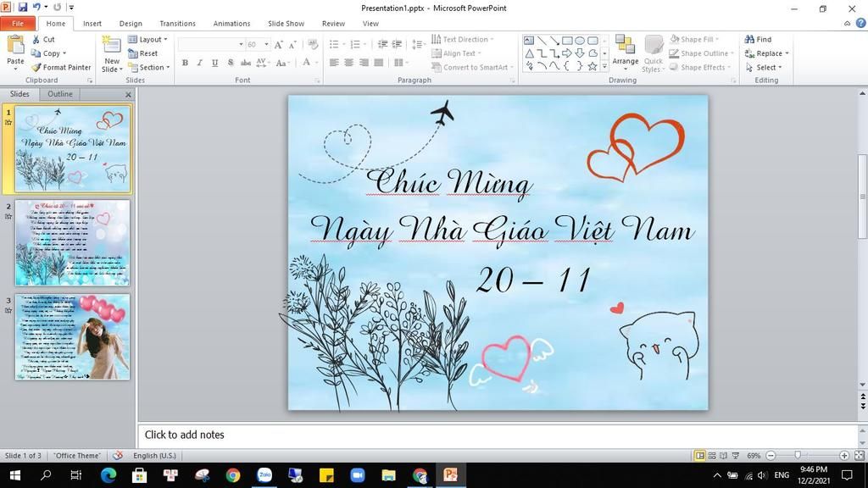The image size is (868, 488).
Task: Justify the paragraph text
Action: tap(379, 63)
